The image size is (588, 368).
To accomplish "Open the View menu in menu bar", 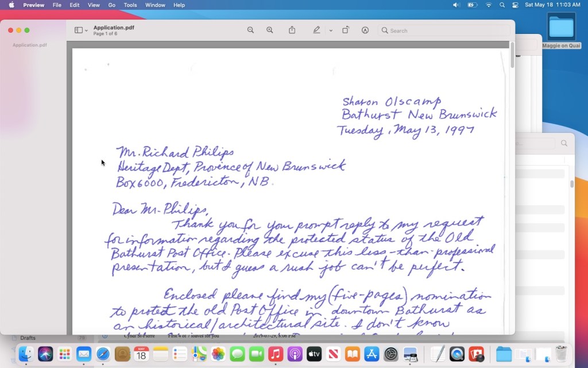I will [94, 5].
